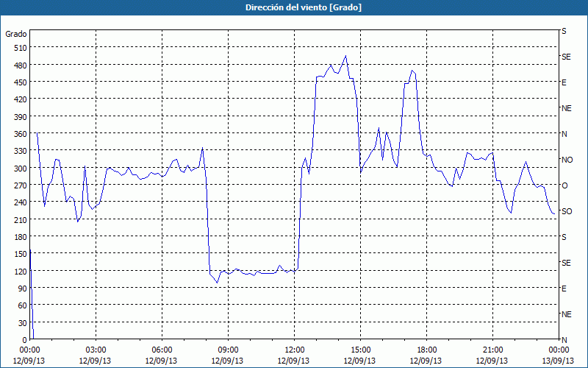Click the 'Grado' y-axis unit label
The image size is (588, 368).
tap(16, 34)
